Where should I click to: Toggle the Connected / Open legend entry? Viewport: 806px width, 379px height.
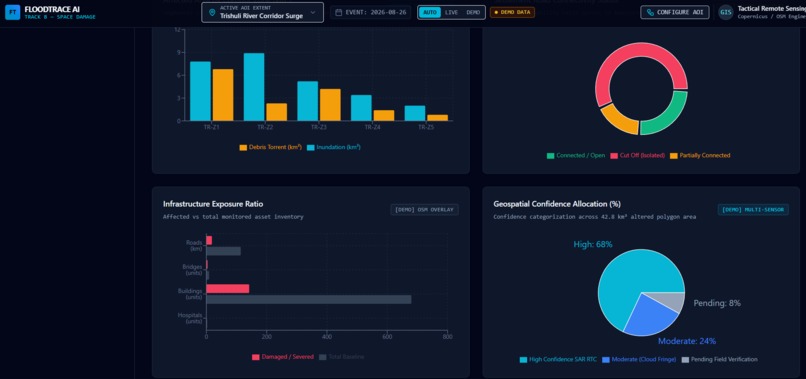pos(576,155)
